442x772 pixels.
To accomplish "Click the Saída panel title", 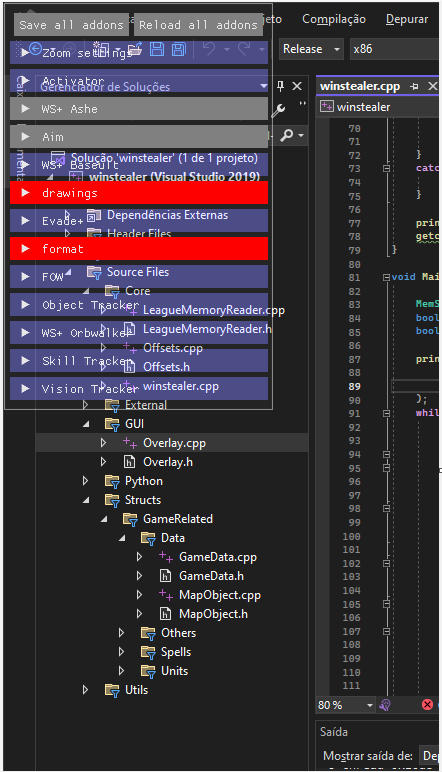I will (334, 732).
